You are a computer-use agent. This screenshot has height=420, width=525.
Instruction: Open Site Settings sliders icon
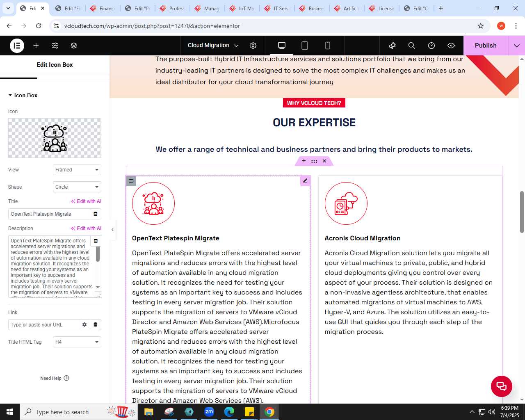point(55,46)
